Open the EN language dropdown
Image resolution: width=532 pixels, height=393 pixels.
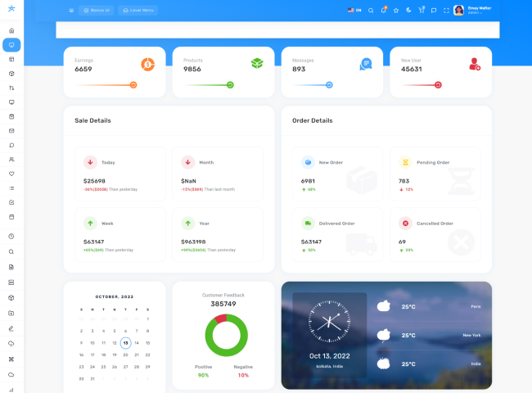coord(354,11)
